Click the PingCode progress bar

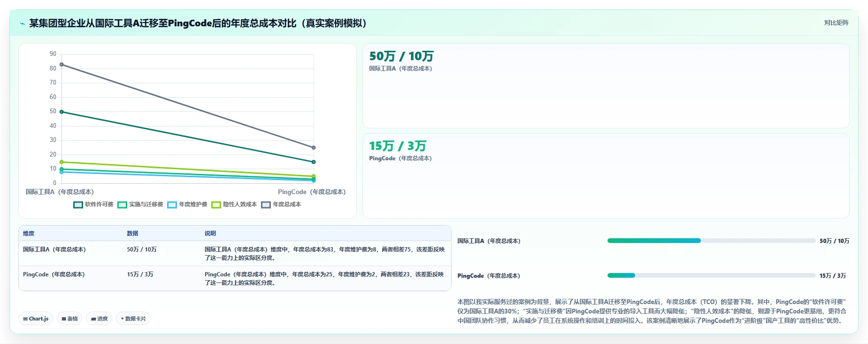tap(711, 275)
